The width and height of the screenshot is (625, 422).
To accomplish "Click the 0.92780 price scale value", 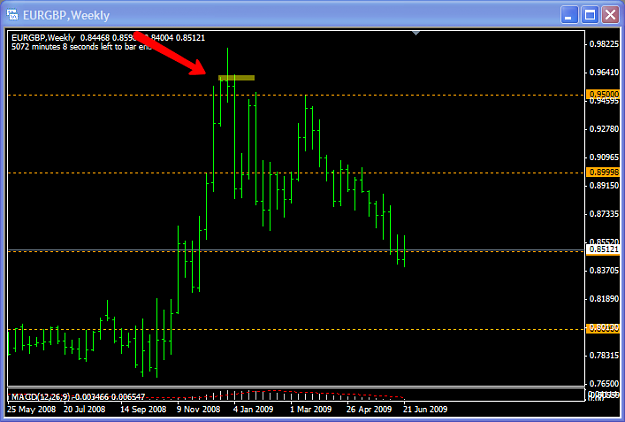I will (x=604, y=129).
